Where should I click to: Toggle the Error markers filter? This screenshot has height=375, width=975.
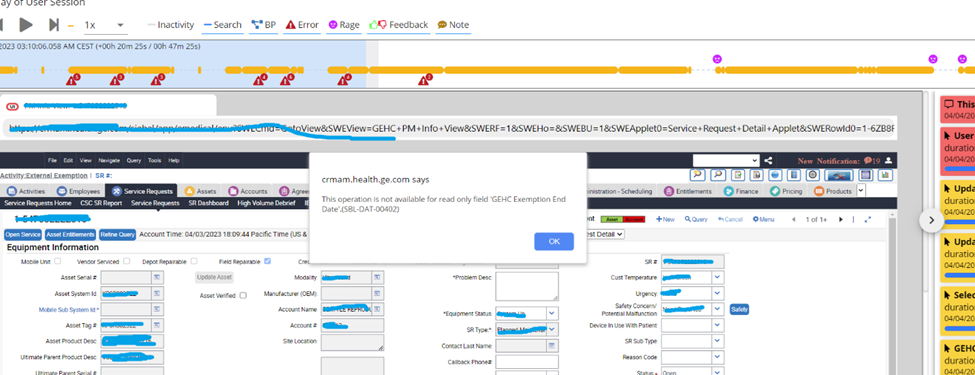(302, 25)
